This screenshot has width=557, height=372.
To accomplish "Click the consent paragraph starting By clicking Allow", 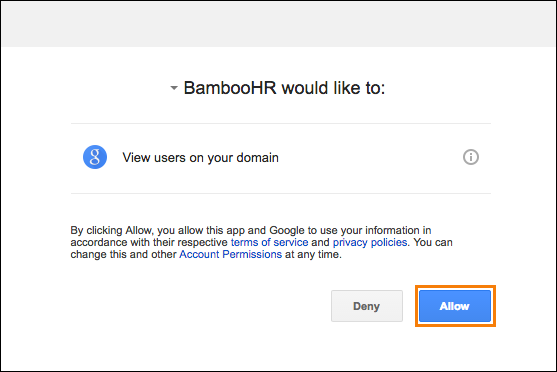I will (261, 242).
